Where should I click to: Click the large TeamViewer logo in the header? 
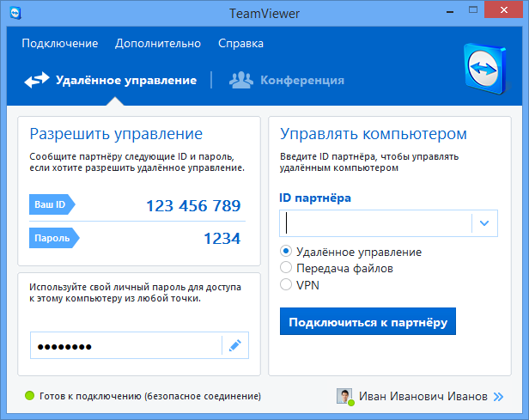(x=485, y=69)
